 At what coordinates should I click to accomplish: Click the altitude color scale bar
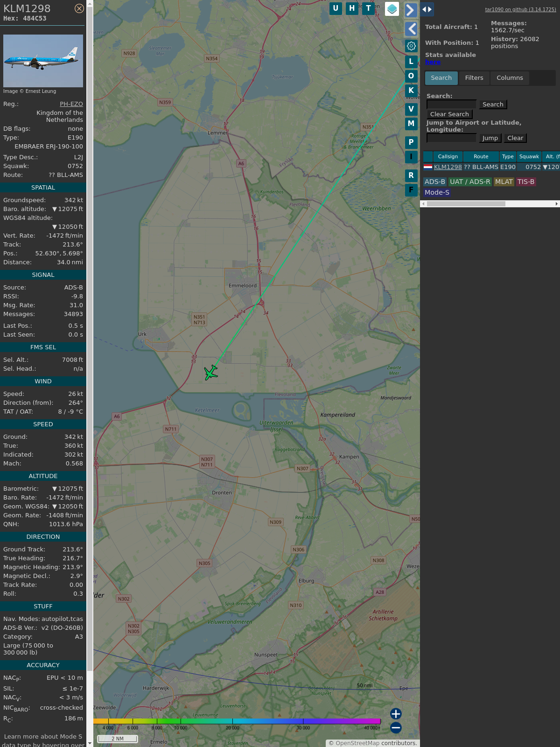tap(237, 721)
